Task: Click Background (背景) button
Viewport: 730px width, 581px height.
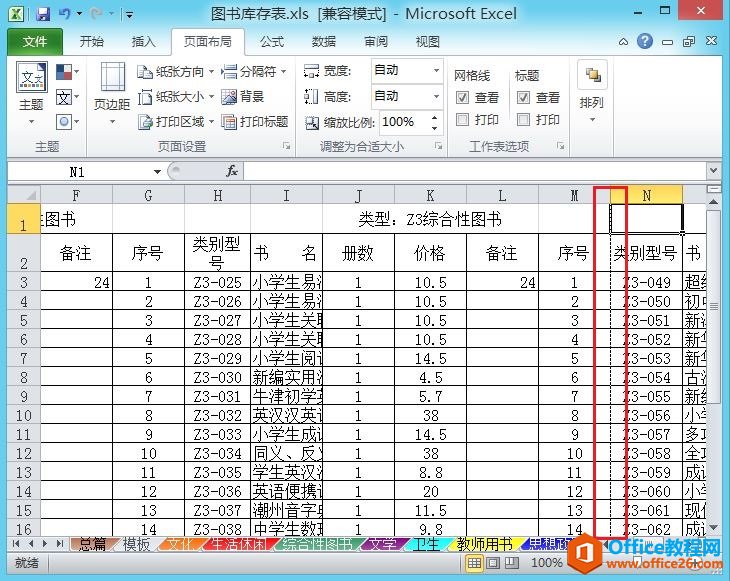Action: pos(243,97)
